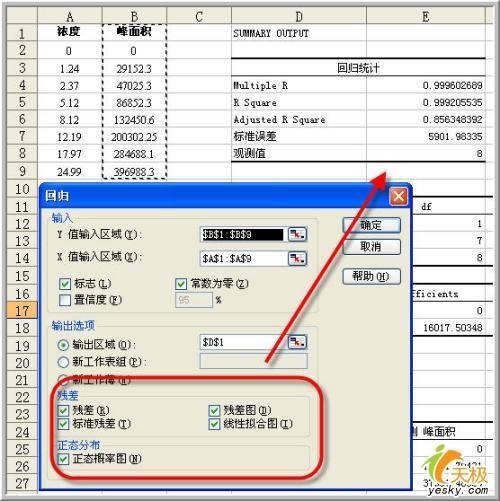Click the range selector icon for Y input range
500x501 pixels.
[297, 234]
